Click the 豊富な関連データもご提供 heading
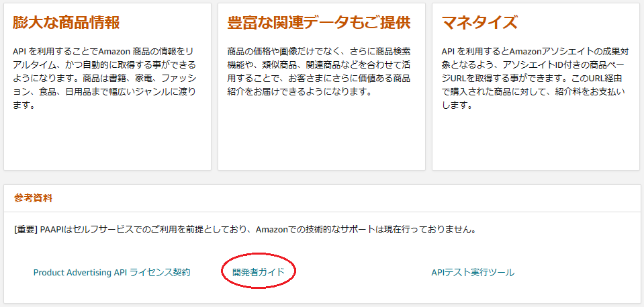This screenshot has height=307, width=644. pos(319,23)
